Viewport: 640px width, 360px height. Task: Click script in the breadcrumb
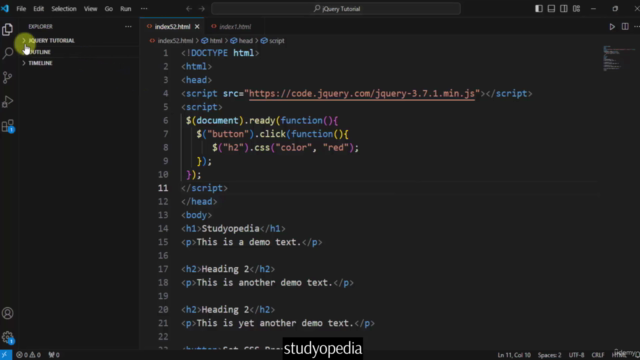[x=276, y=41]
